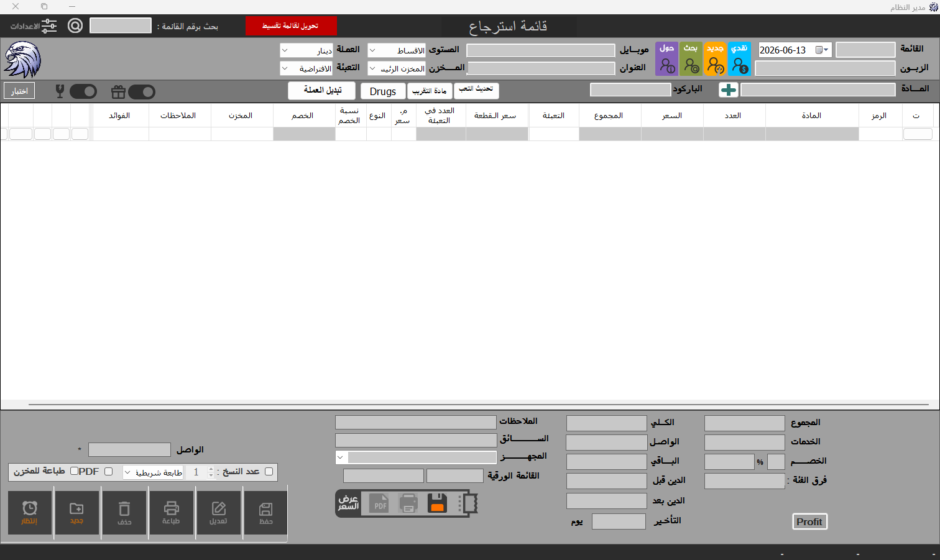Enable the عدد النسخ copies checkbox
Screen dimensions: 940x560
[269, 471]
